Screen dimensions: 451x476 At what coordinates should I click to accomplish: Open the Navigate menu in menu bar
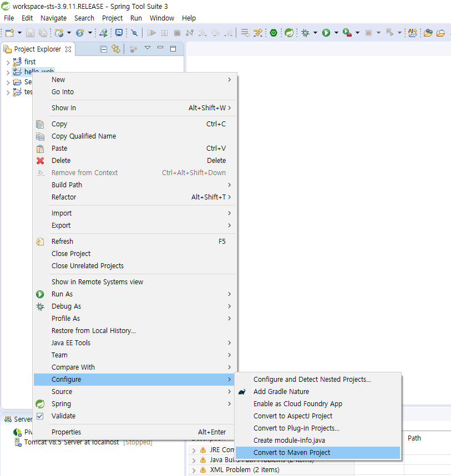tap(53, 18)
